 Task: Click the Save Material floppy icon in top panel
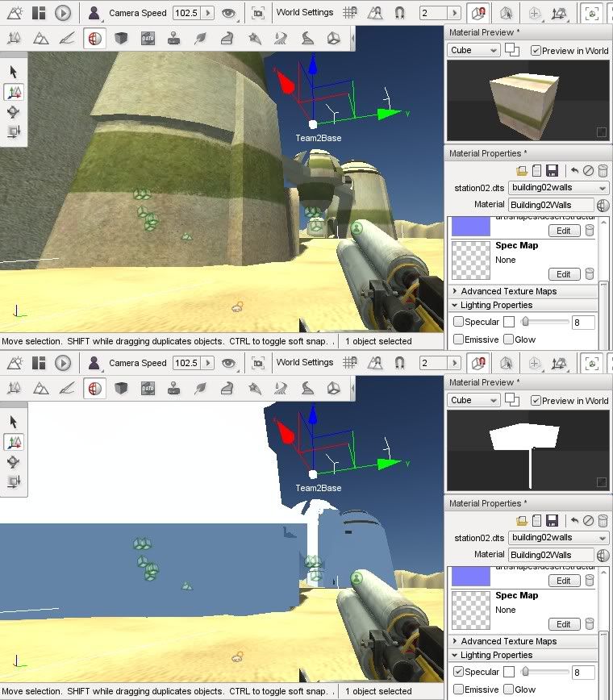553,171
